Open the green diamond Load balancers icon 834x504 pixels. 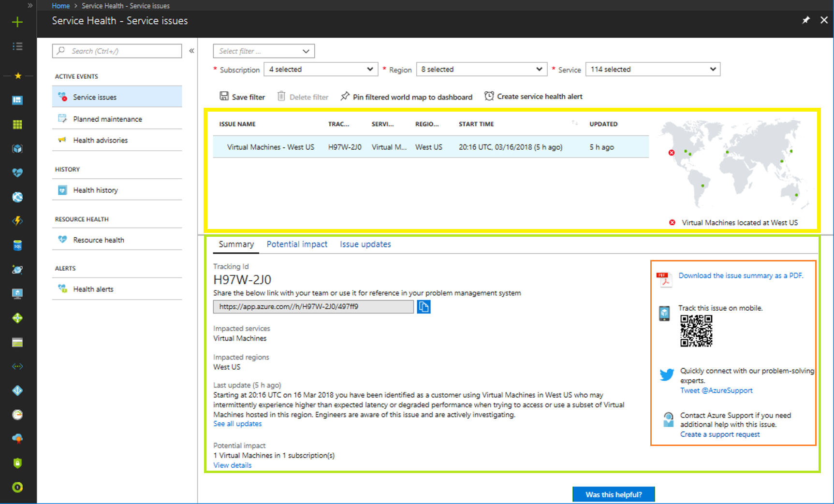click(17, 318)
